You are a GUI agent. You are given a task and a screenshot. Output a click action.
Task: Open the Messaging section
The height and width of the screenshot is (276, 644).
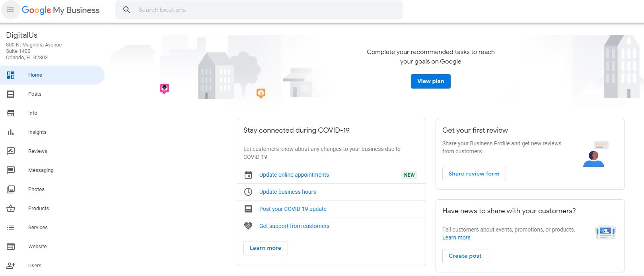pos(52,170)
